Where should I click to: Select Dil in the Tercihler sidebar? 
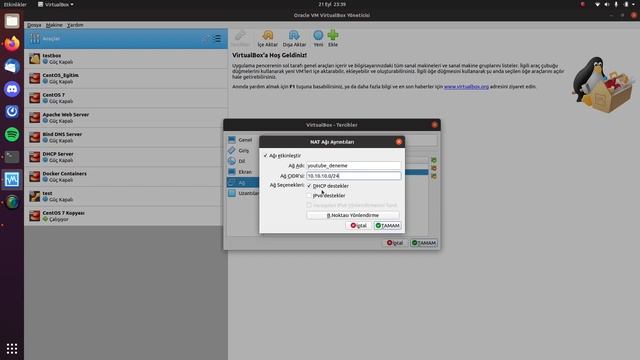242,161
